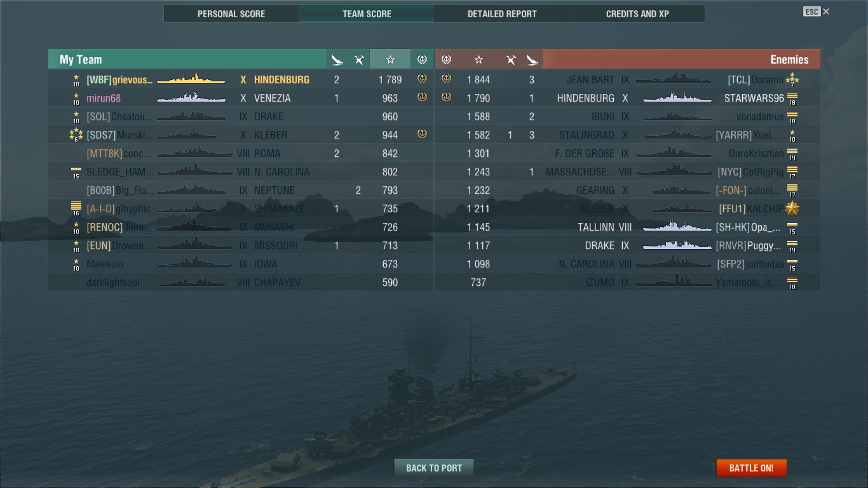Switch to the Personal Score tab
The image size is (868, 488).
[x=231, y=14]
